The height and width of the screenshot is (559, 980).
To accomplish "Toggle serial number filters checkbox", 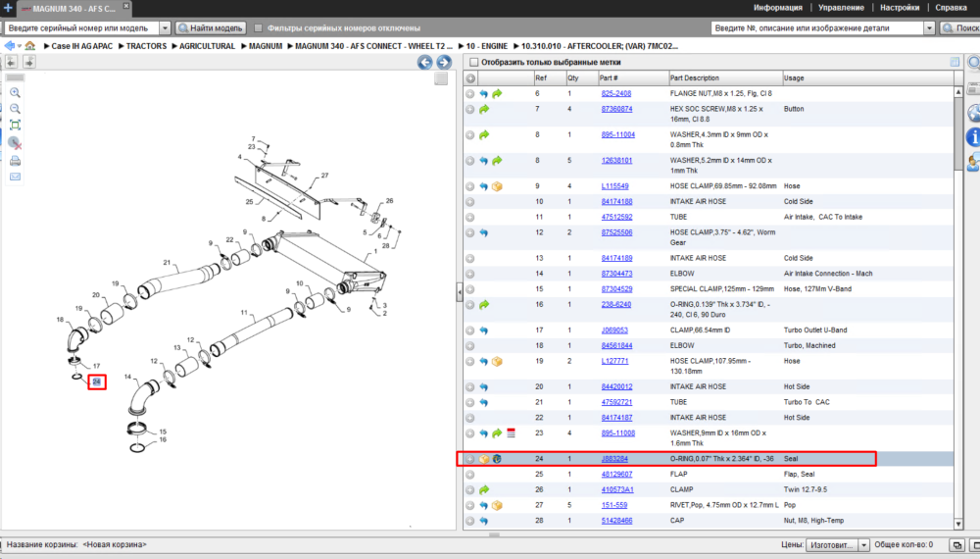I will (258, 28).
